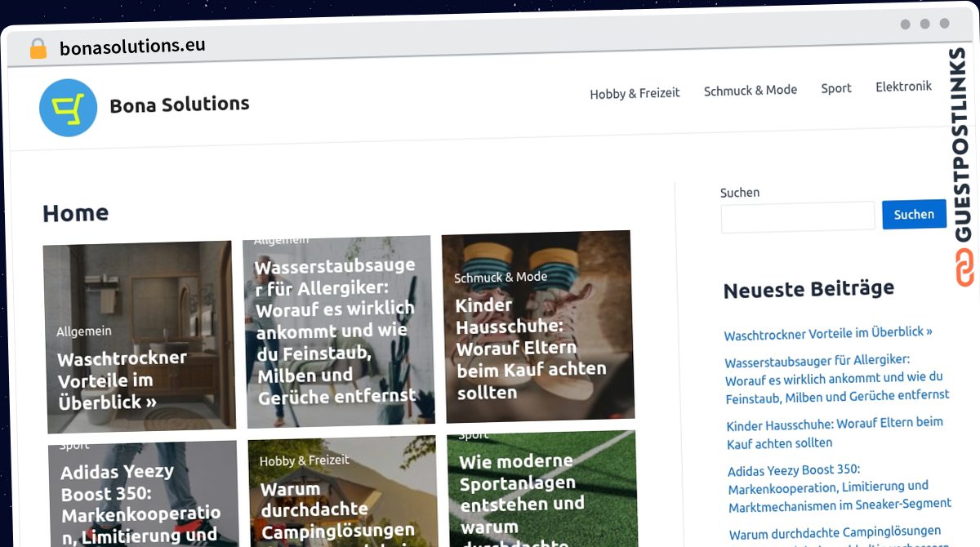This screenshot has width=980, height=547.
Task: Open Kinder Hausschuhe card title
Action: point(531,349)
